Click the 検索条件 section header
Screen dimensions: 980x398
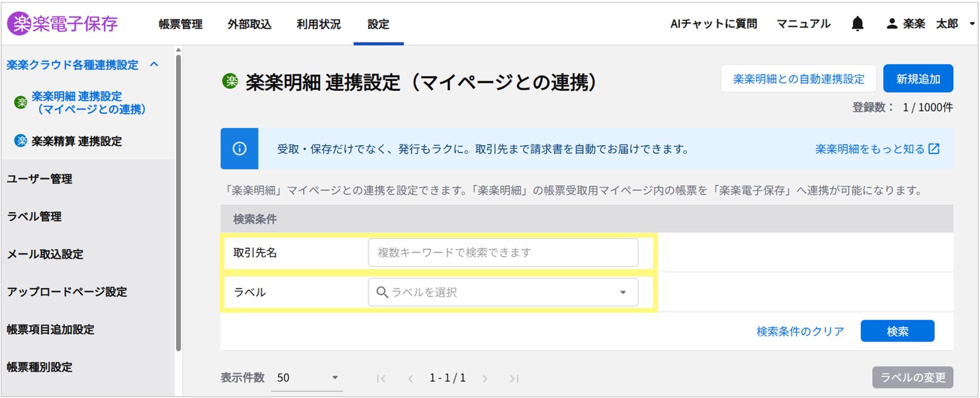pyautogui.click(x=587, y=219)
